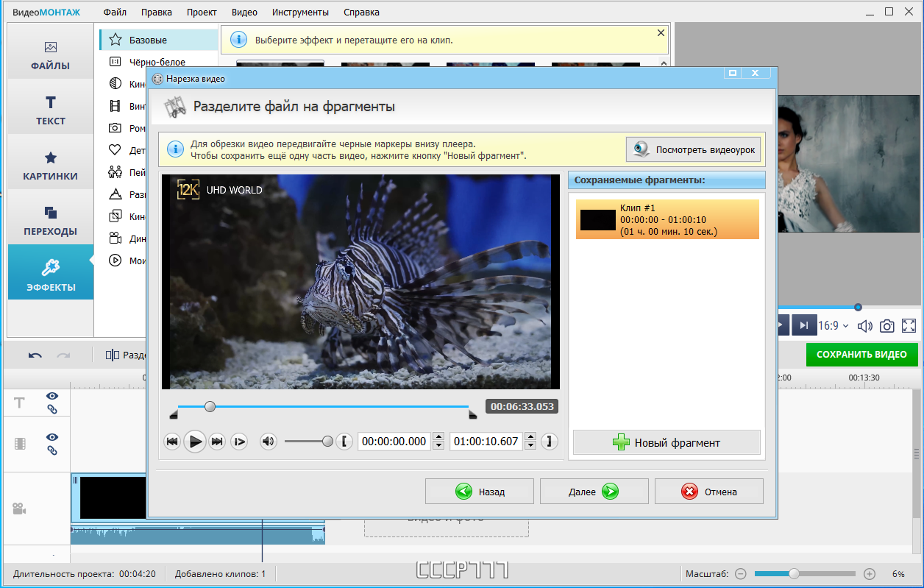Click the undo arrow in toolbar
The height and width of the screenshot is (588, 924).
35,355
